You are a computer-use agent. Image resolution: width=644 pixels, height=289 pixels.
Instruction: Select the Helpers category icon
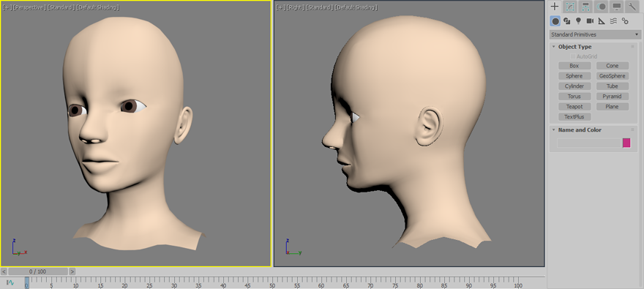point(602,21)
